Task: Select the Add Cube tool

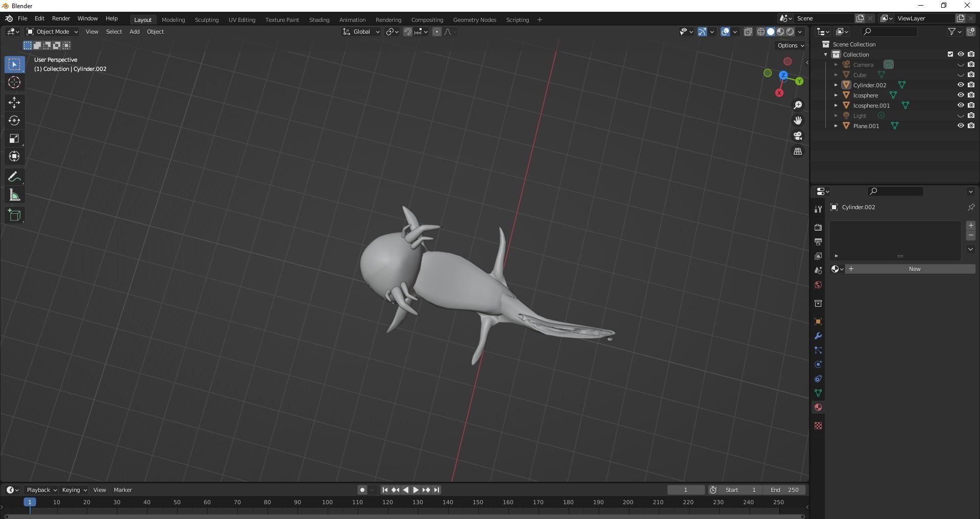Action: point(14,215)
